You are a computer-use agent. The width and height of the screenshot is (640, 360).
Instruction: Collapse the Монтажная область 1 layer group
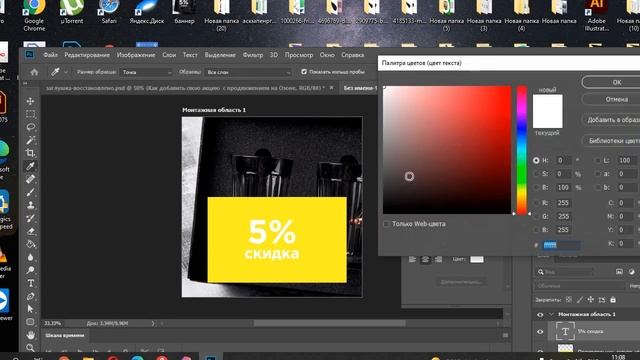(551, 314)
